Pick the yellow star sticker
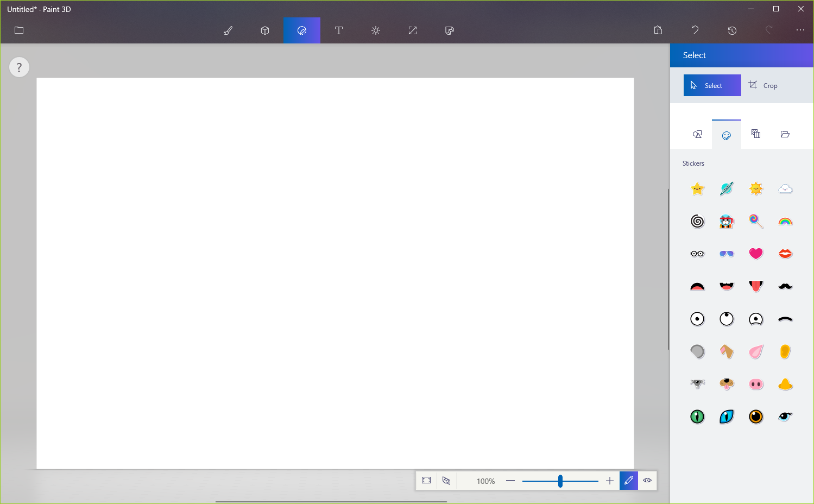Image resolution: width=814 pixels, height=504 pixels. click(x=697, y=188)
